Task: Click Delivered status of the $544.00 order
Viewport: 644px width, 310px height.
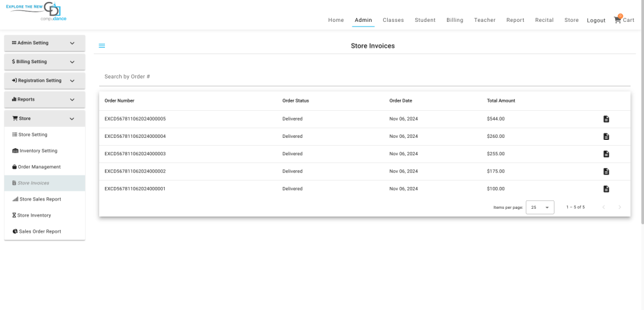Action: click(292, 119)
